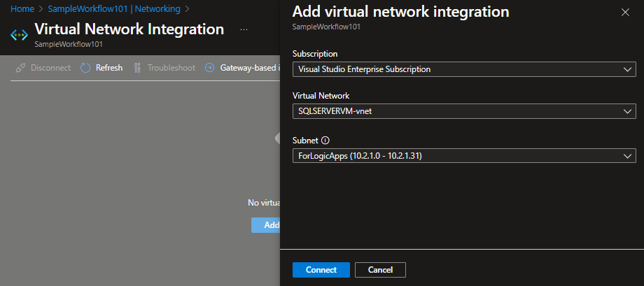This screenshot has height=286, width=644.
Task: Open the Virtual Network dropdown
Action: click(464, 110)
